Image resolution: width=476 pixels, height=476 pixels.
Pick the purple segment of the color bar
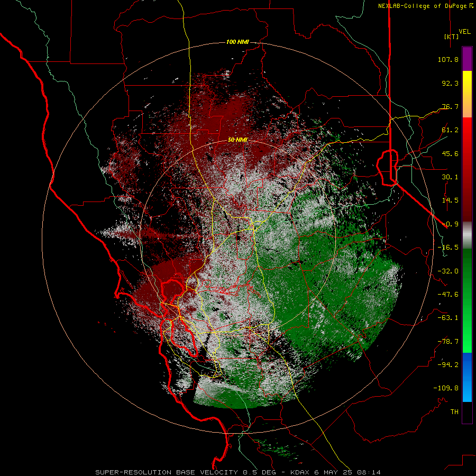pyautogui.click(x=467, y=59)
